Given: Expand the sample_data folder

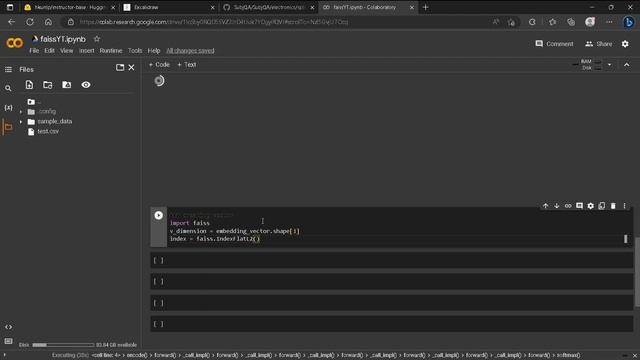Looking at the screenshot, I should [21, 122].
